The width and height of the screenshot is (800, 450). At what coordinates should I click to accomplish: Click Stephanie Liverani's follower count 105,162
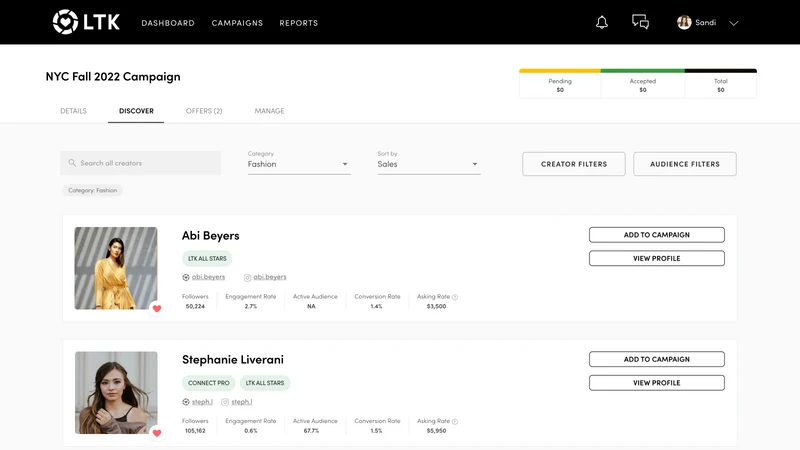(x=195, y=431)
